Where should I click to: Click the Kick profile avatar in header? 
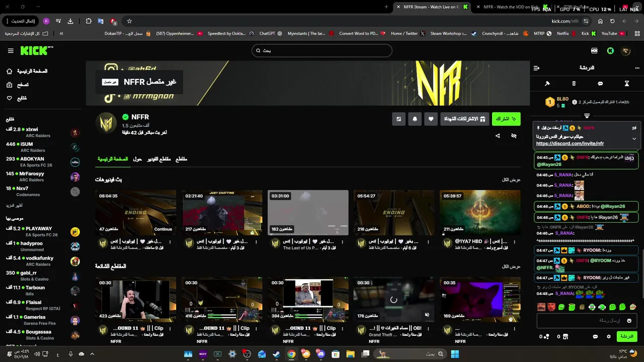click(x=626, y=51)
